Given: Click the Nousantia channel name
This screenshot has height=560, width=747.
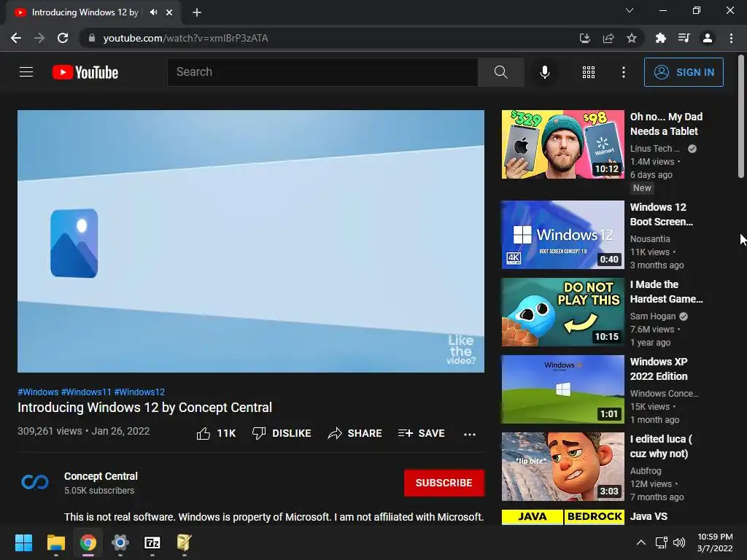Looking at the screenshot, I should point(650,239).
